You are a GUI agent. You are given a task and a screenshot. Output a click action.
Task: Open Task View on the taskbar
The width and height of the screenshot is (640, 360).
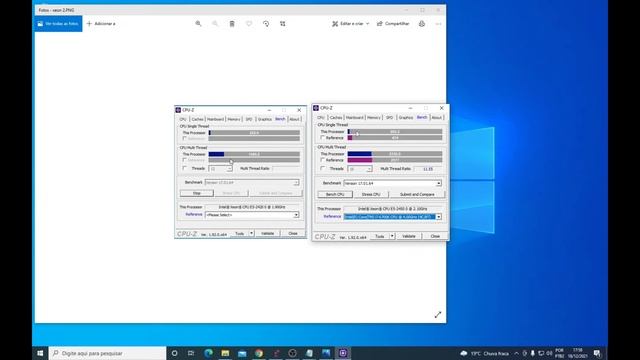(x=191, y=353)
